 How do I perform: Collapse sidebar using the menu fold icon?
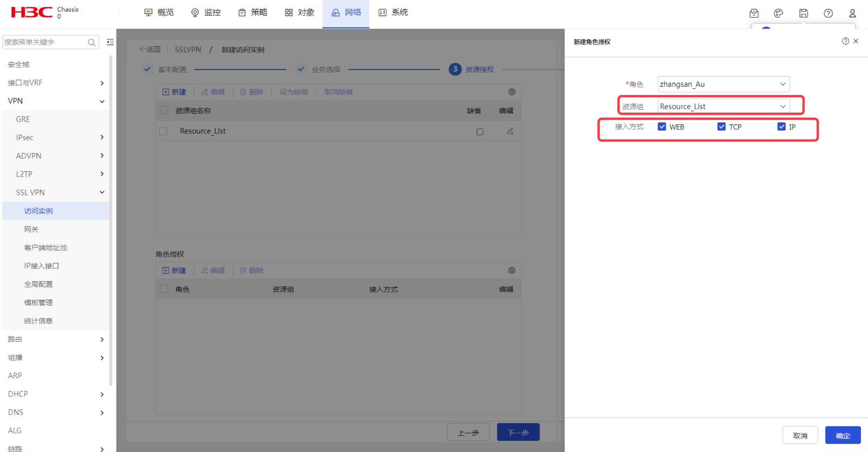point(110,42)
